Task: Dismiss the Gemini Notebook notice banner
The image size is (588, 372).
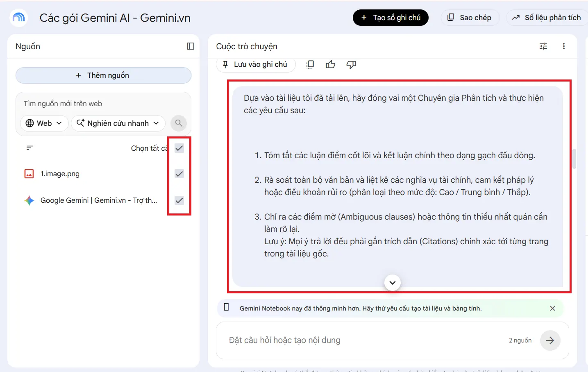Action: click(x=552, y=308)
